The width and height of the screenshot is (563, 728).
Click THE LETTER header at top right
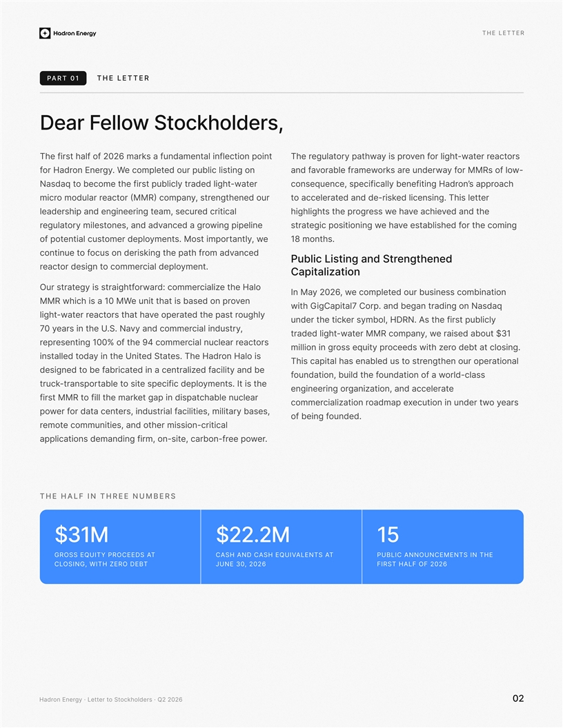(x=503, y=33)
